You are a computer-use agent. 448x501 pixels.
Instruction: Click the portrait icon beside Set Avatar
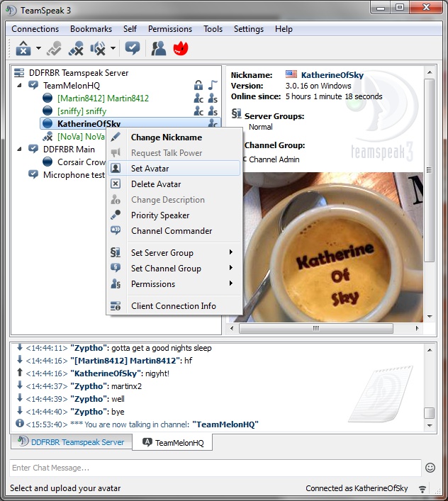[116, 168]
